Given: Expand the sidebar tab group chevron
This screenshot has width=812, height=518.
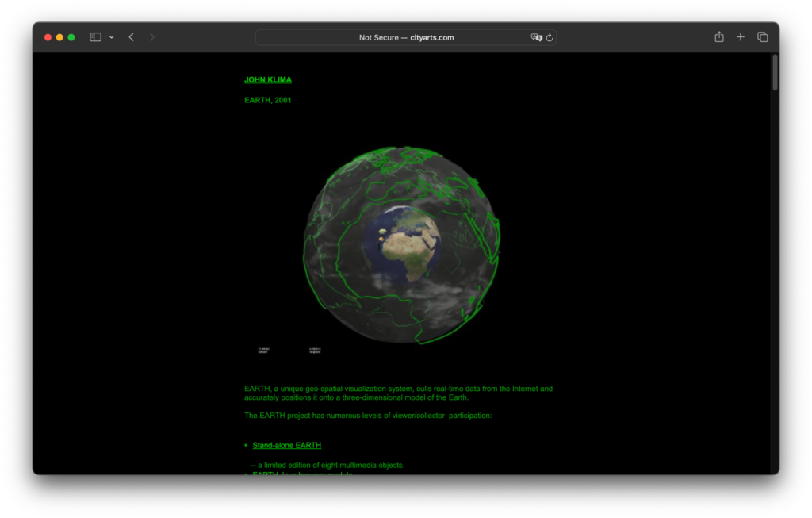Looking at the screenshot, I should point(111,37).
